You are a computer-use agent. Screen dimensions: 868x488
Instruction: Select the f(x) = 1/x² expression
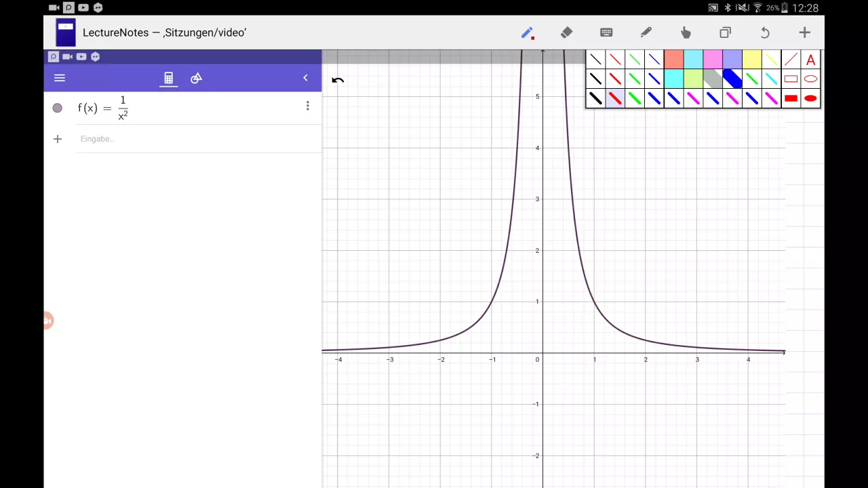pos(103,108)
